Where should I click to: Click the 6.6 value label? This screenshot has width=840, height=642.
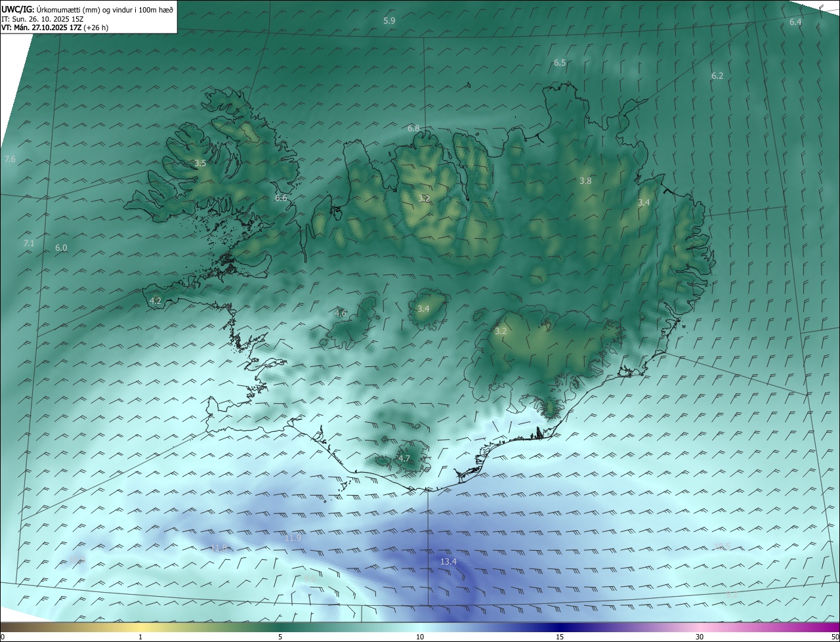click(x=281, y=198)
